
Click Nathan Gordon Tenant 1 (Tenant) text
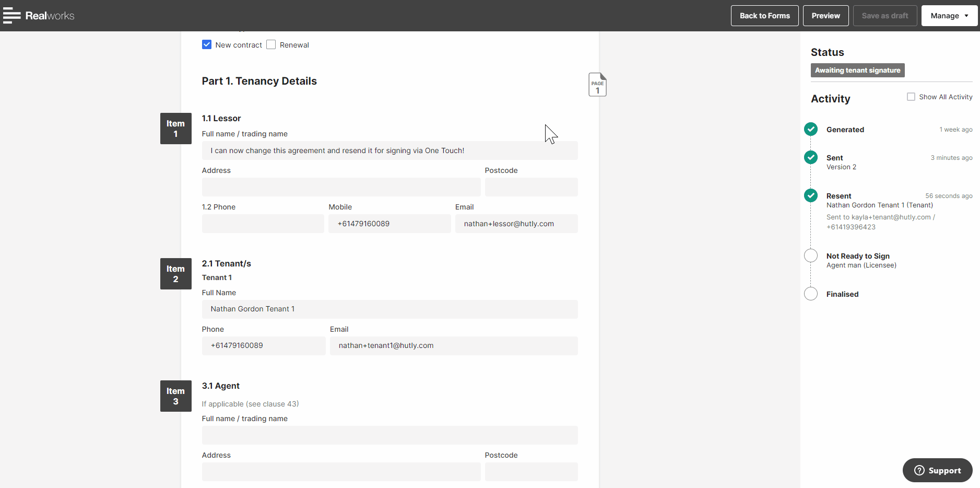(x=879, y=205)
